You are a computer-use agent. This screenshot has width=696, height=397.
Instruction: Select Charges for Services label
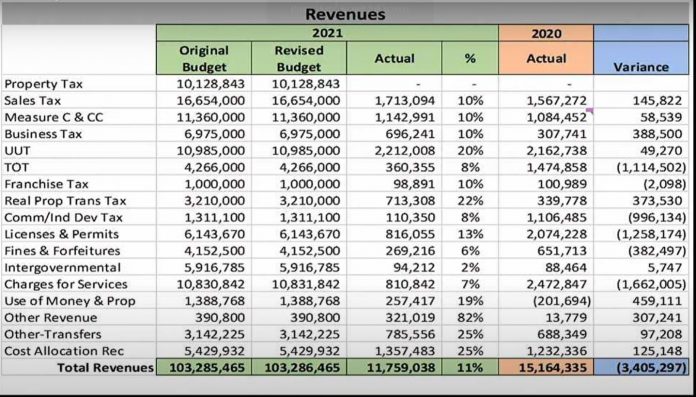(66, 284)
